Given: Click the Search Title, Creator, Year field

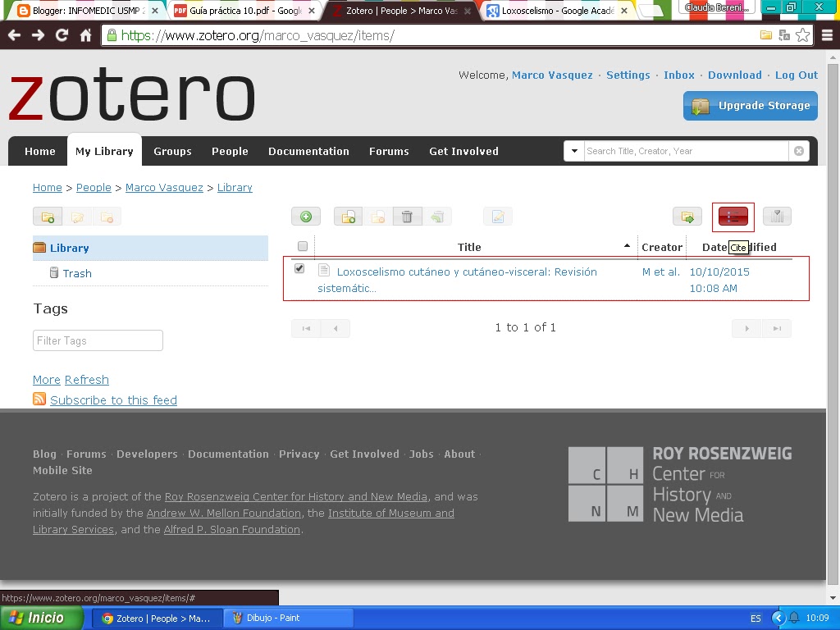Looking at the screenshot, I should coord(686,151).
